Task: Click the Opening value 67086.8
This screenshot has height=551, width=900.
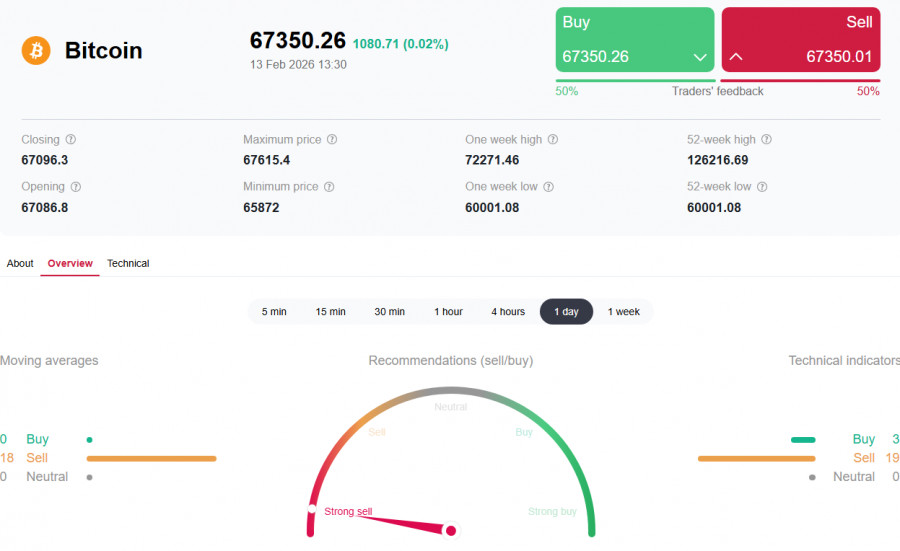Action: [45, 208]
